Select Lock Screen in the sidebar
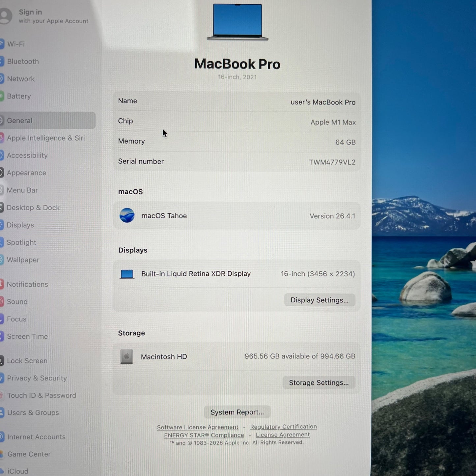 [27, 361]
